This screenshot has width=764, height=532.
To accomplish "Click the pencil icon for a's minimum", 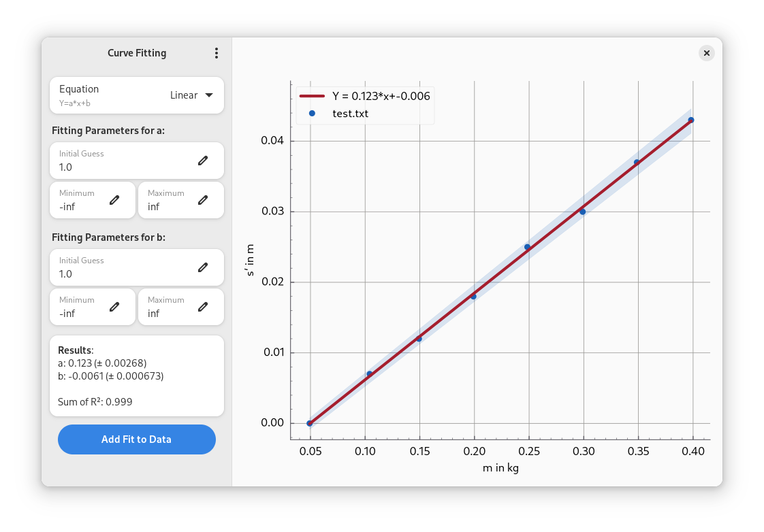I will (x=114, y=200).
